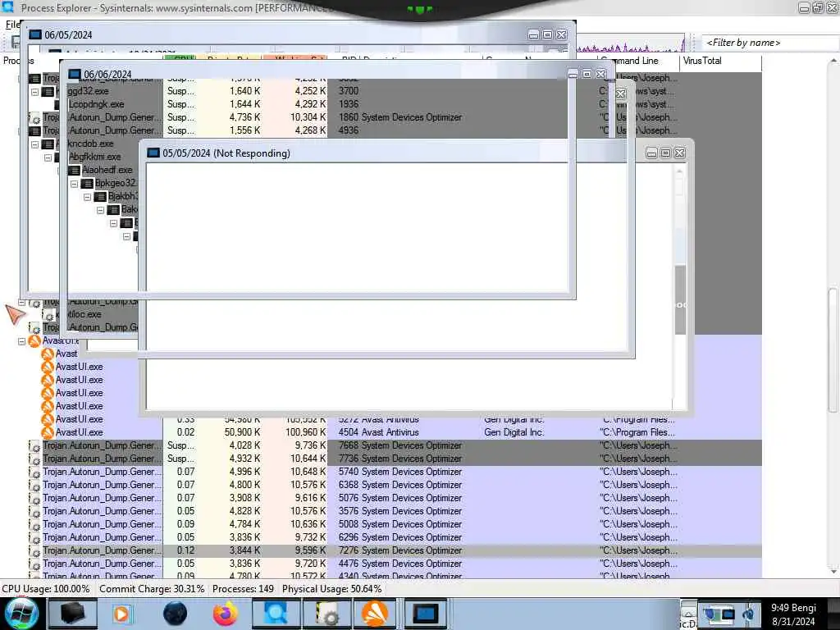Click icon of Trojan process with PID 6368
This screenshot has width=840, height=630.
click(34, 486)
